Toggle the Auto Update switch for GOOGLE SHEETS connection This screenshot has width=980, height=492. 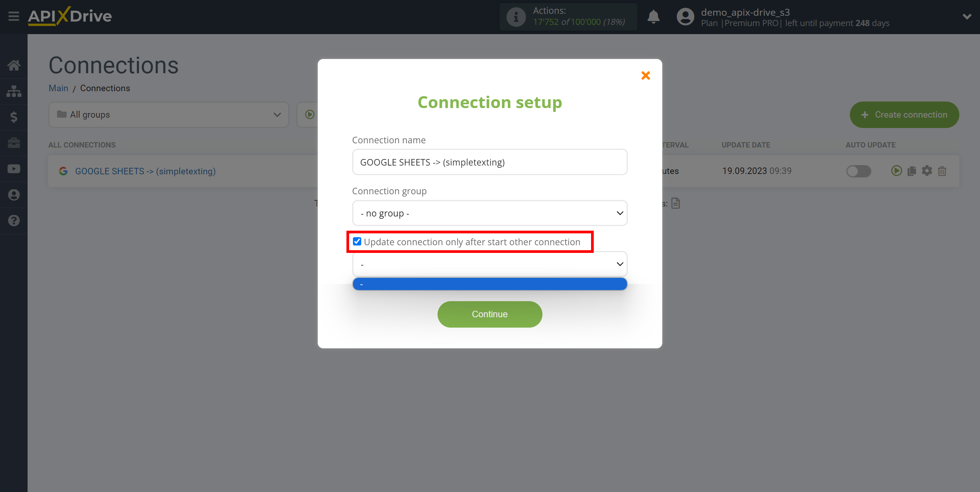tap(858, 171)
